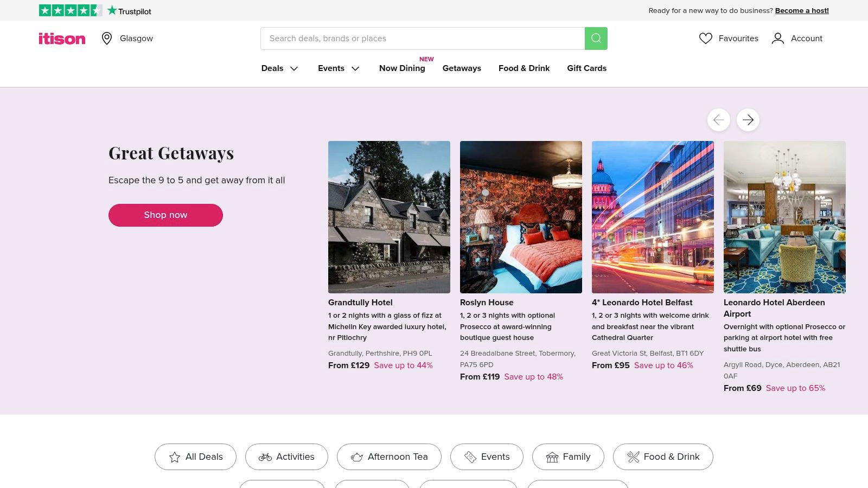Click 'From £95' price text
Image resolution: width=868 pixels, height=488 pixels.
tap(611, 365)
